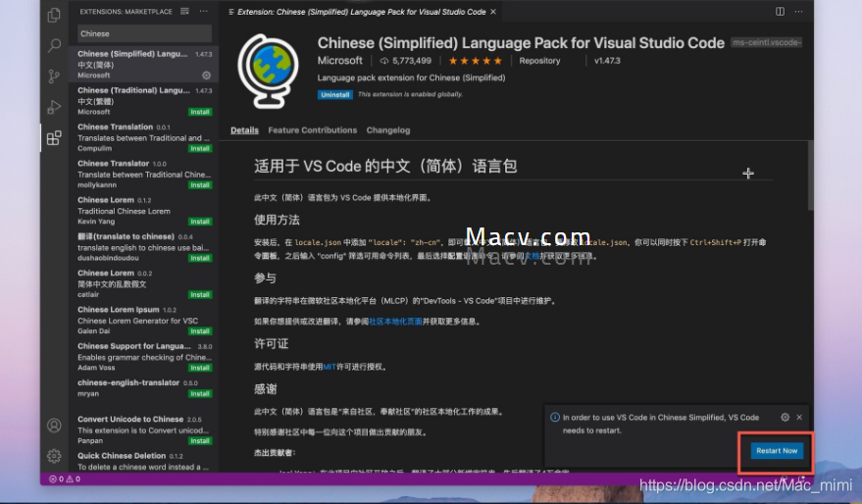This screenshot has width=862, height=504.
Task: Dismiss the restart notification
Action: [799, 417]
